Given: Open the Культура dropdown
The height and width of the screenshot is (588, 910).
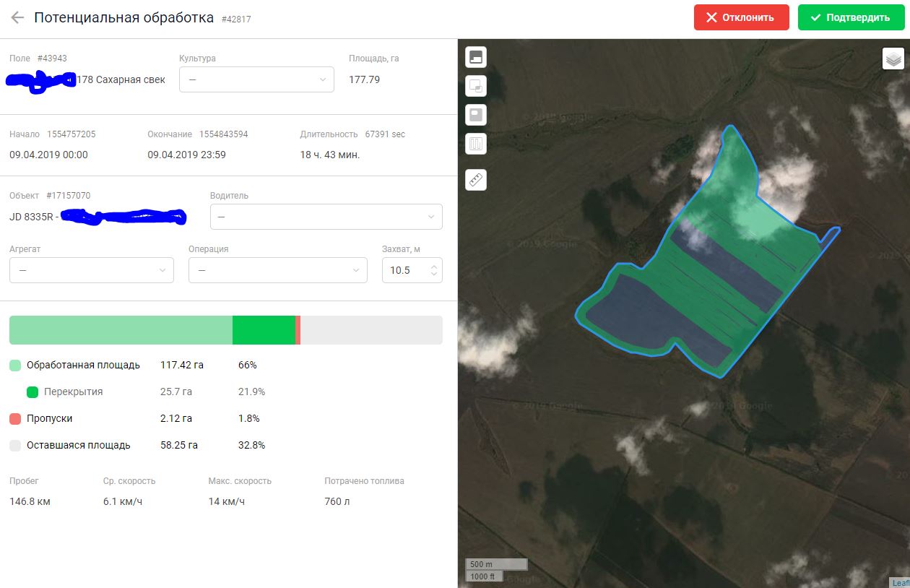Looking at the screenshot, I should [x=256, y=79].
